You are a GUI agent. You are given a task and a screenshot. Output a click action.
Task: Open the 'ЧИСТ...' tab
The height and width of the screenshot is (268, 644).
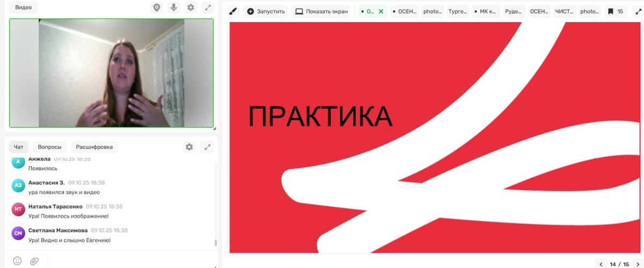click(x=565, y=11)
